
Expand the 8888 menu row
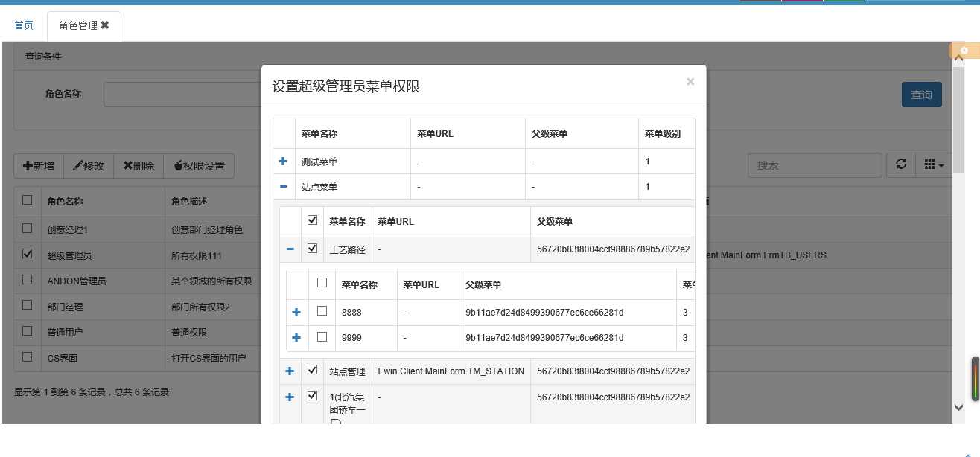(296, 313)
